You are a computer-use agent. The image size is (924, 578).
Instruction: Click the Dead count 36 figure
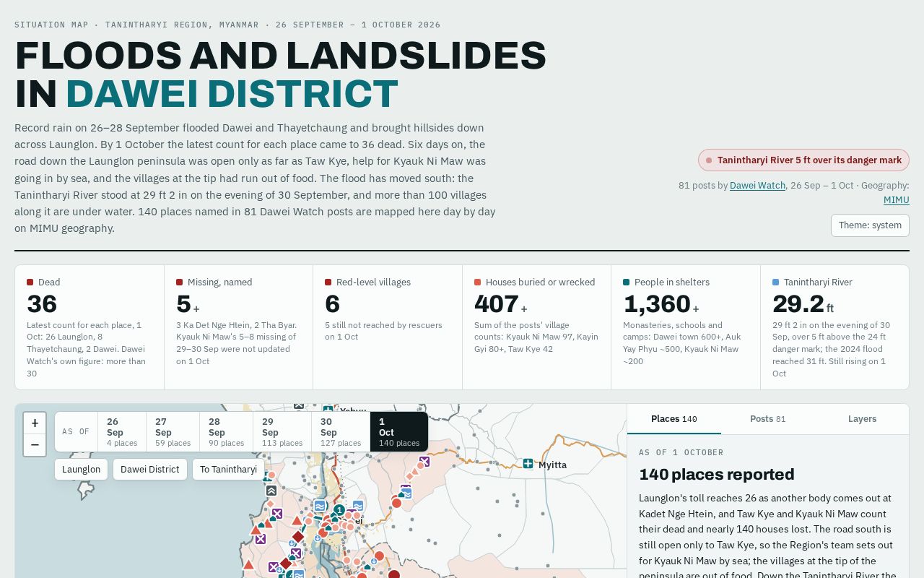[x=42, y=304]
